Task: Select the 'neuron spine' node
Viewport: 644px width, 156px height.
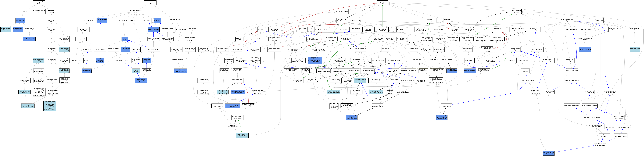Action: point(76,60)
